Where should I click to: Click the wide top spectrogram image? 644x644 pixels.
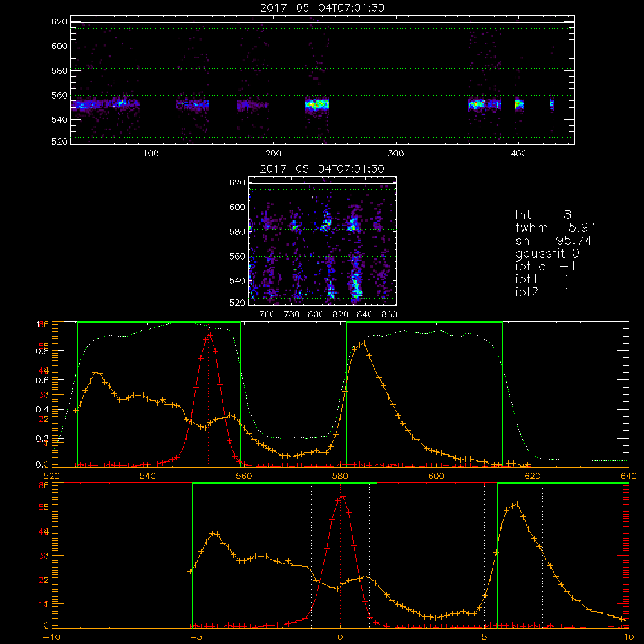[x=323, y=80]
